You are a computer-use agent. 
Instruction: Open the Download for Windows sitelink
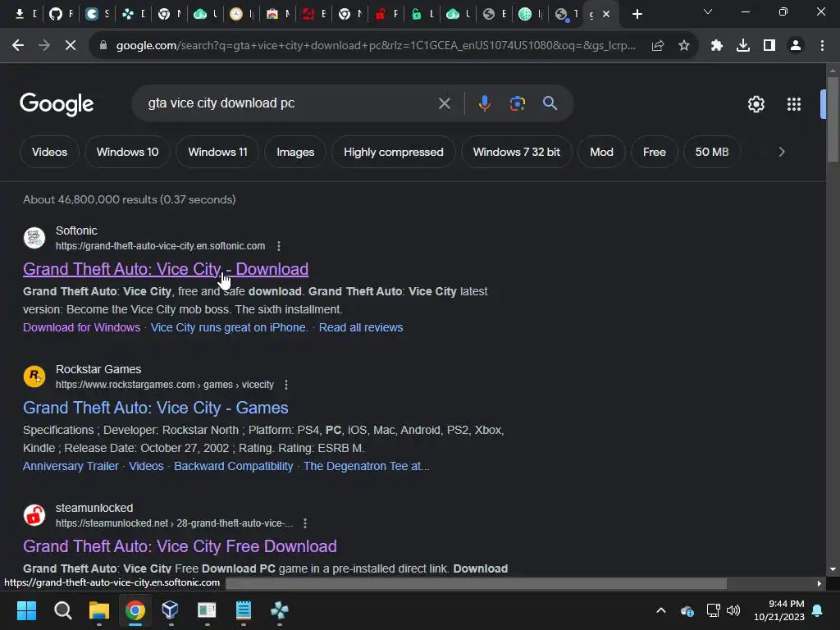pos(81,327)
